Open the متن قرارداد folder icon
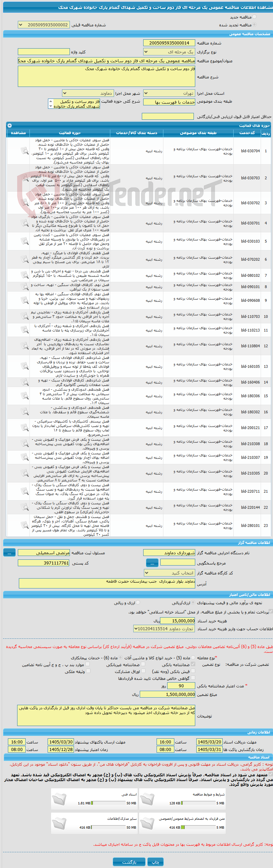The width and height of the screenshot is (273, 868). [x=147, y=823]
